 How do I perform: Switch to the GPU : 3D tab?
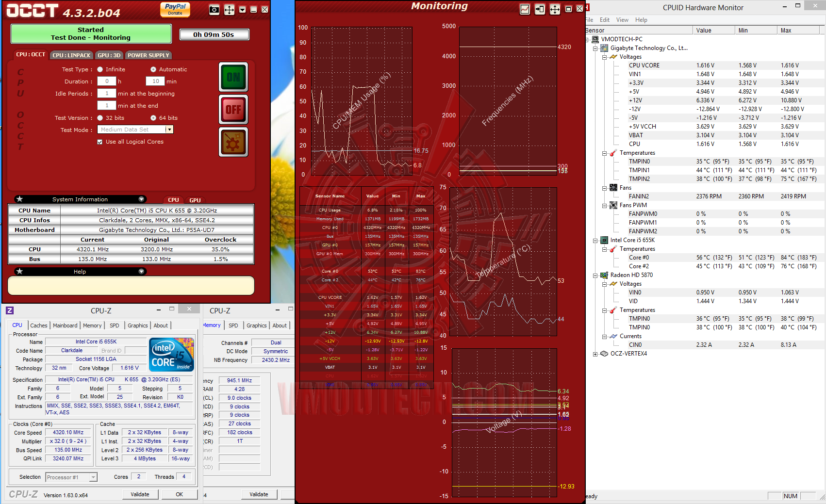click(x=109, y=55)
